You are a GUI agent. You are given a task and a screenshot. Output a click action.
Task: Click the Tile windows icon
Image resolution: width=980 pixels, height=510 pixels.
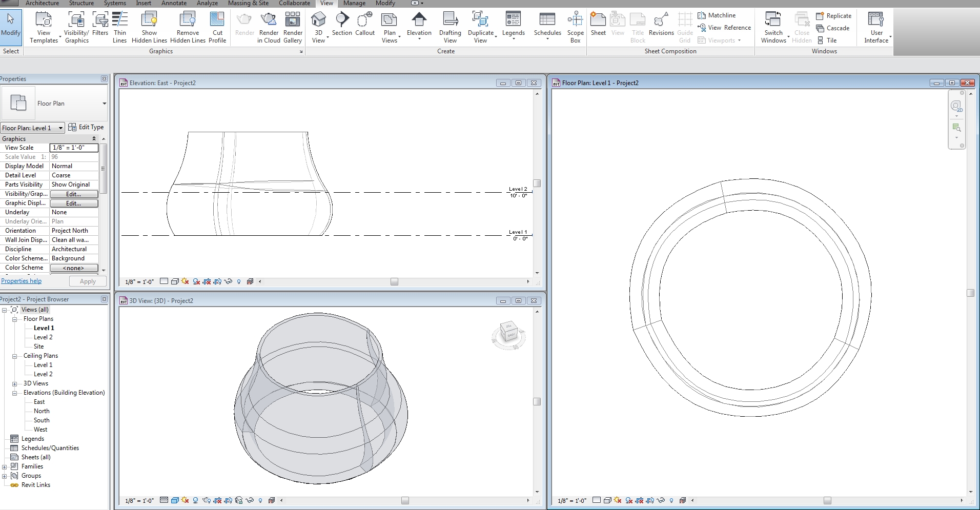(827, 40)
